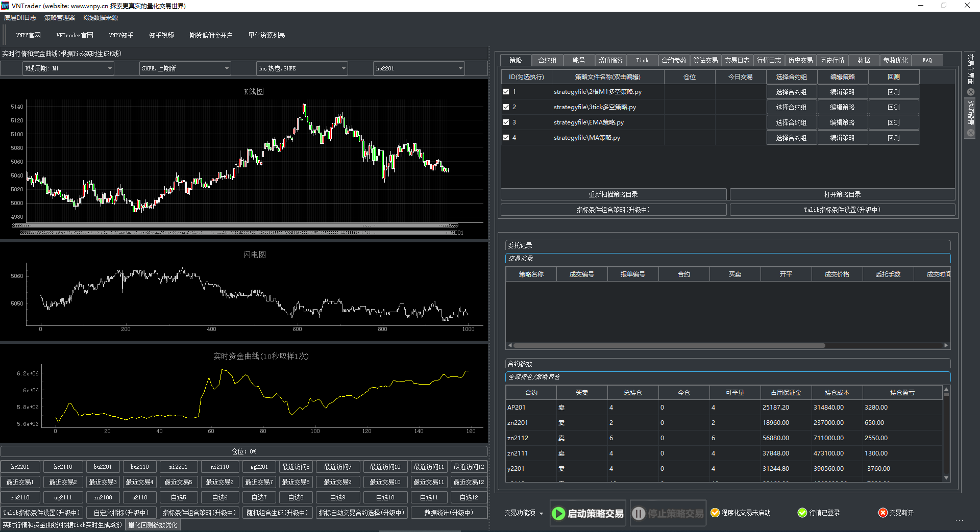Screen dimensions: 980x532
Task: Open the 策略管理器 menu
Action: point(59,17)
